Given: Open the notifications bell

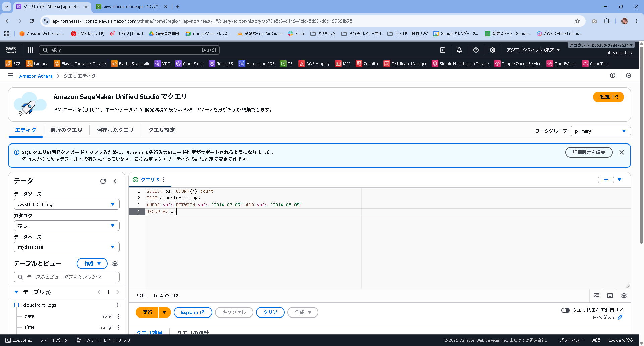Looking at the screenshot, I should click(459, 50).
